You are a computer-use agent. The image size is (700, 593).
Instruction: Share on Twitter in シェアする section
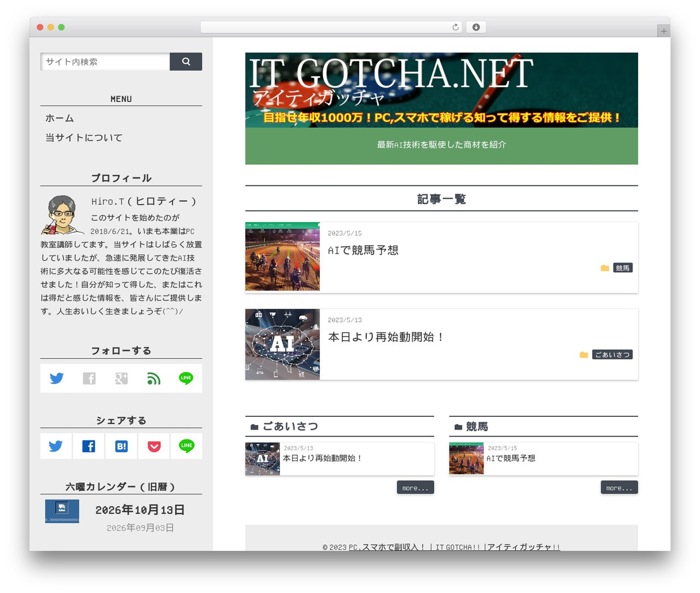56,446
